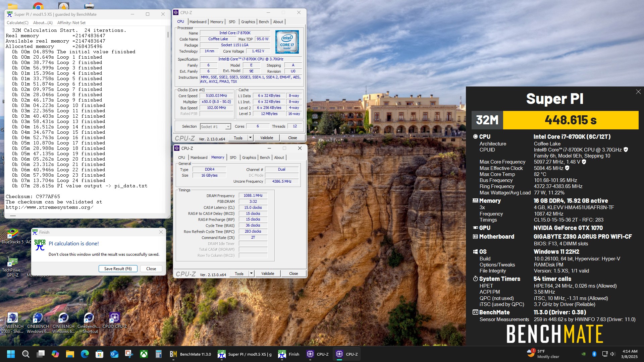Click the Affinity: Not Set label
This screenshot has width=644, height=362.
point(71,23)
